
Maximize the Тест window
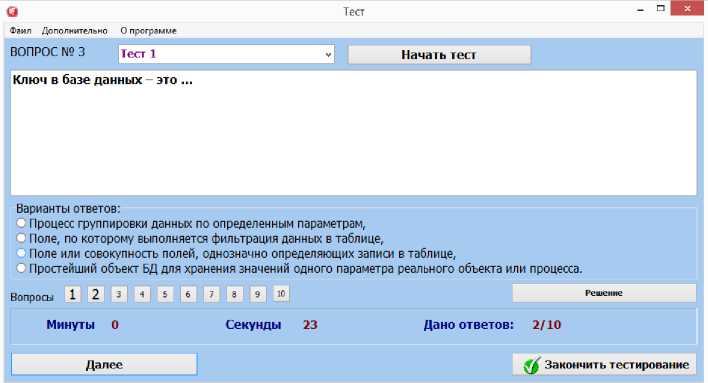[x=661, y=9]
